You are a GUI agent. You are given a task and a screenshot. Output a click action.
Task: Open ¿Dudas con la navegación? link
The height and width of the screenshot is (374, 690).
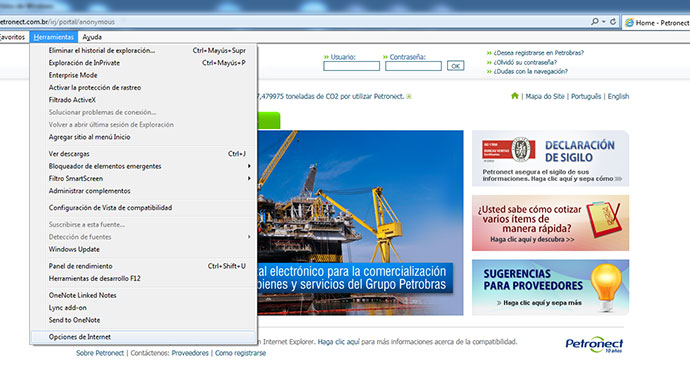[x=530, y=71]
